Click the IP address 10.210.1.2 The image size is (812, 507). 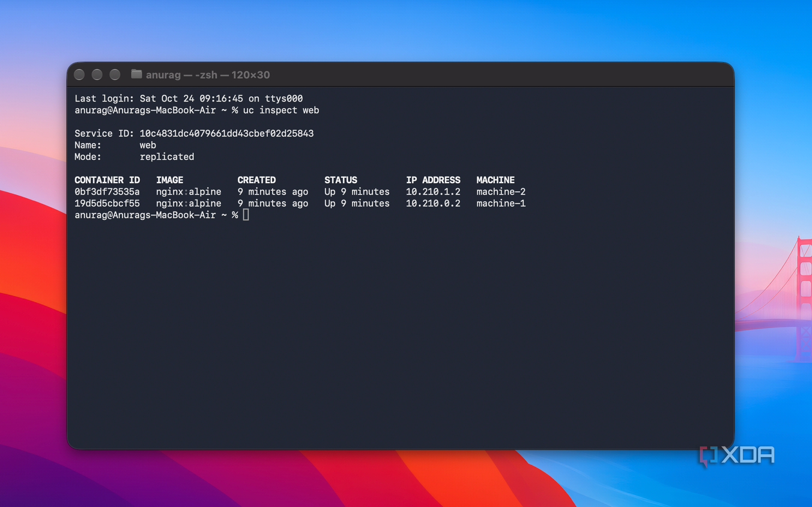pyautogui.click(x=433, y=192)
